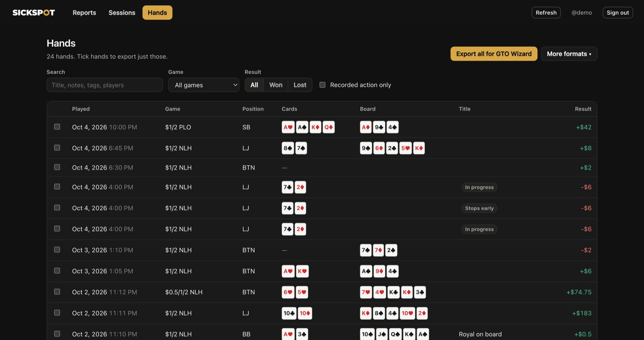
Task: Click the 8 of spades board card in 11:11 PM row
Action: pos(379,313)
